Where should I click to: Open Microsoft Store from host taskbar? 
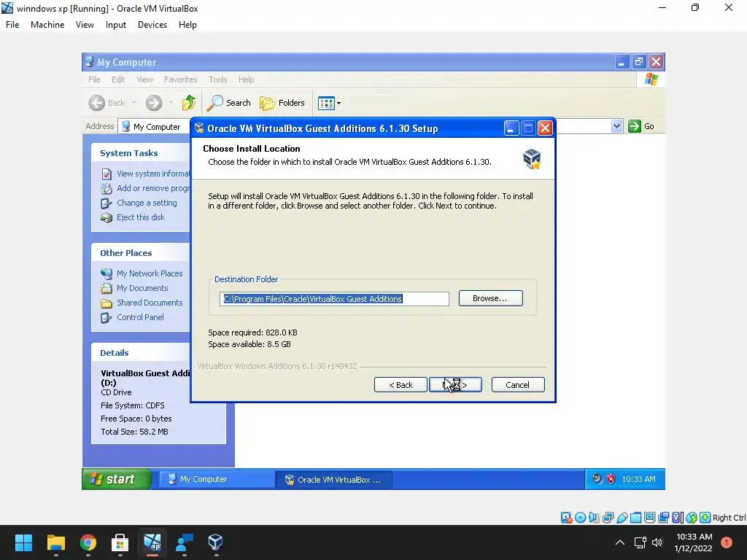[x=120, y=542]
